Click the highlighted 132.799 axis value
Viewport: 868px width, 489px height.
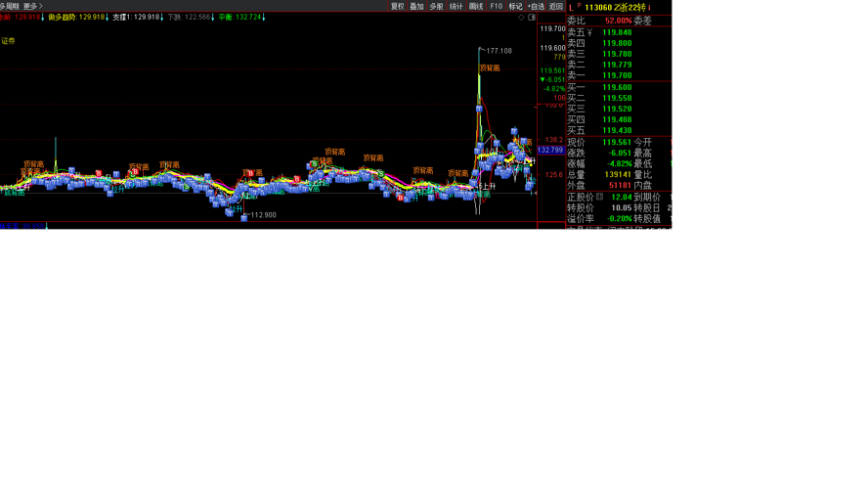tap(550, 150)
